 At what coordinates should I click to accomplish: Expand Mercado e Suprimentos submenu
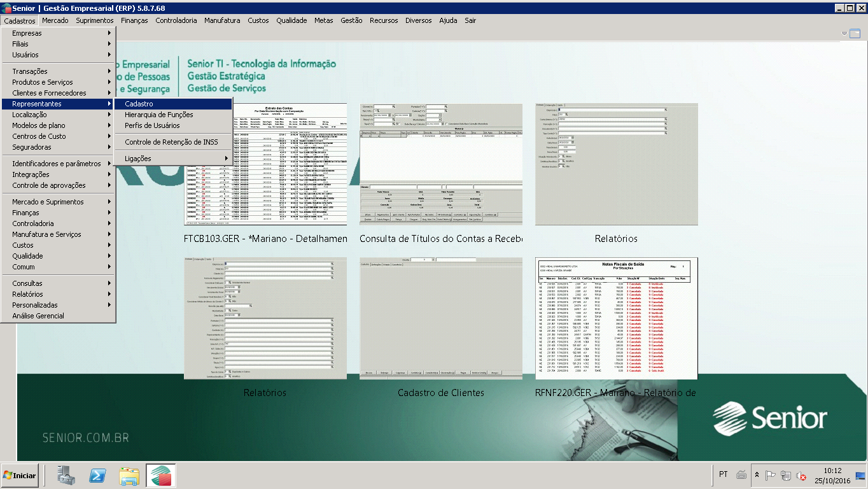coord(58,202)
